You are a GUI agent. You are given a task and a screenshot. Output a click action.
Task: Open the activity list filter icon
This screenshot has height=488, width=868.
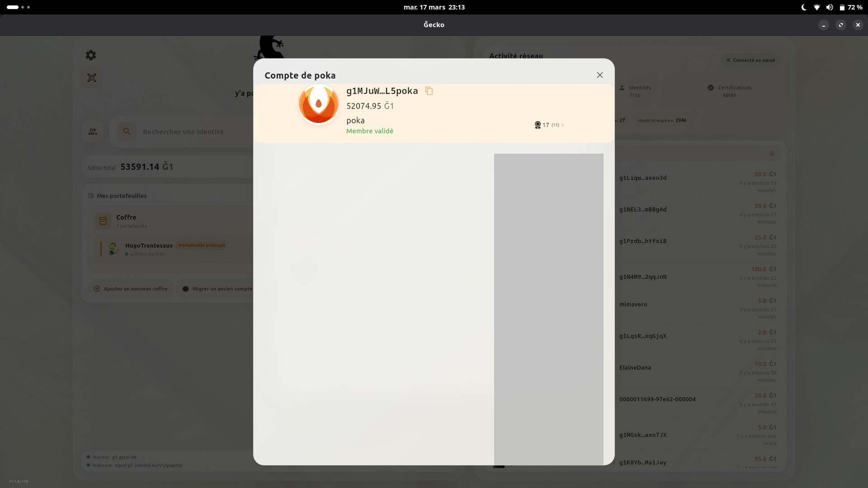tap(772, 154)
